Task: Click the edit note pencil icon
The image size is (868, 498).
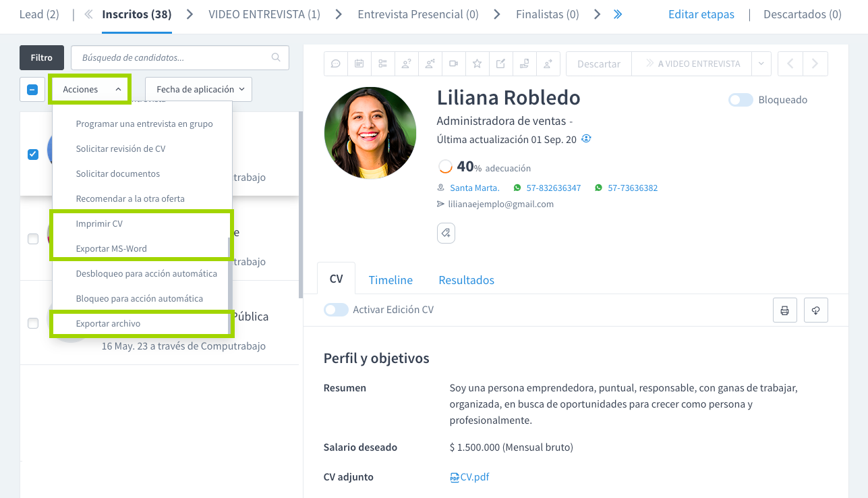Action: (500, 63)
